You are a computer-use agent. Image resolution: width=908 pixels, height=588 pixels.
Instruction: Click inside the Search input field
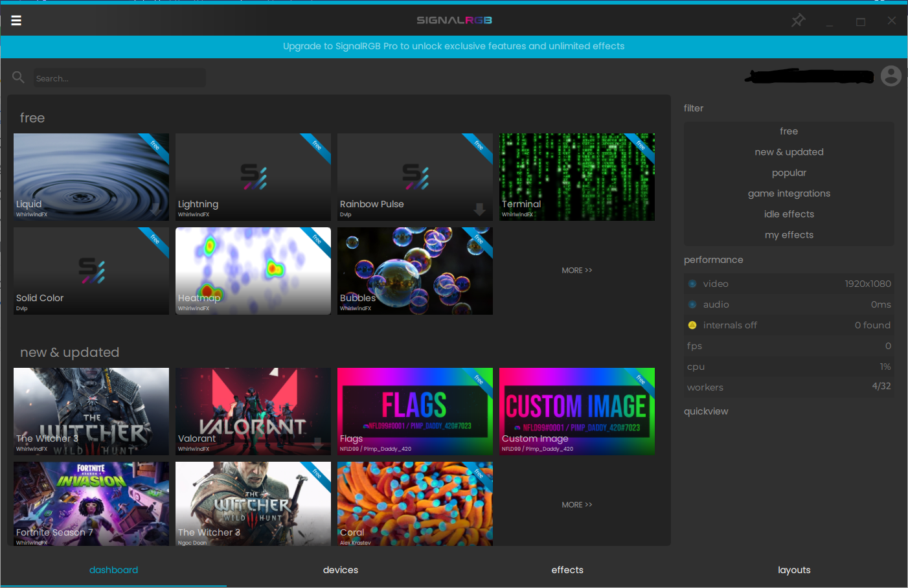click(x=119, y=78)
